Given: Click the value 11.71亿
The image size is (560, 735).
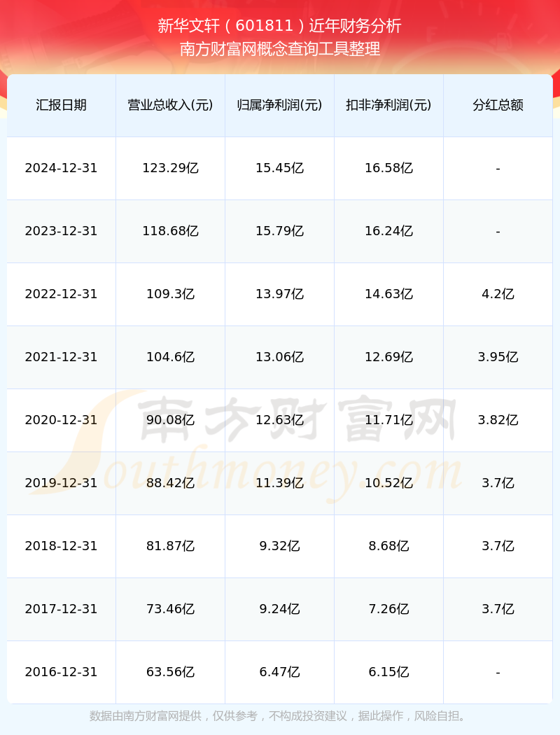Looking at the screenshot, I should pyautogui.click(x=389, y=420).
